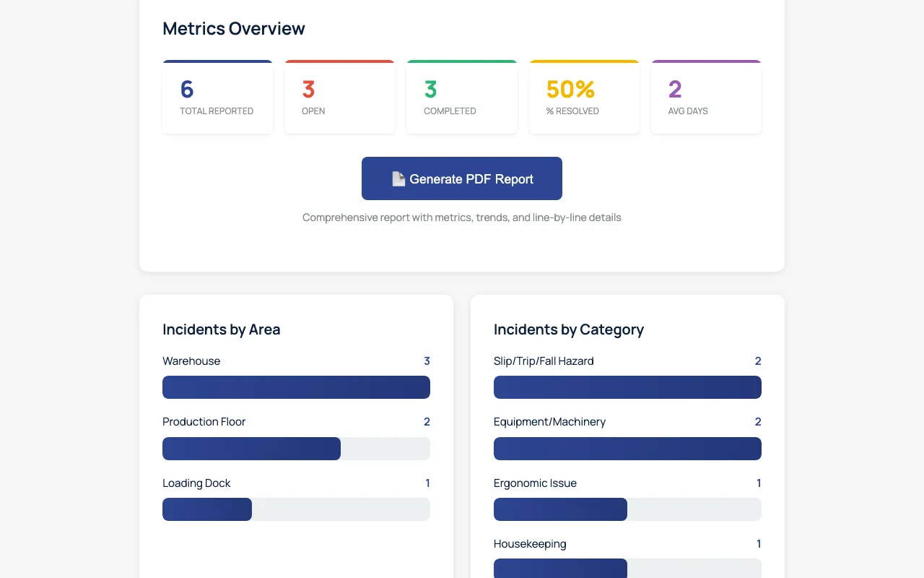924x578 pixels.
Task: Click the count 2 beside Production Floor
Action: coord(427,422)
